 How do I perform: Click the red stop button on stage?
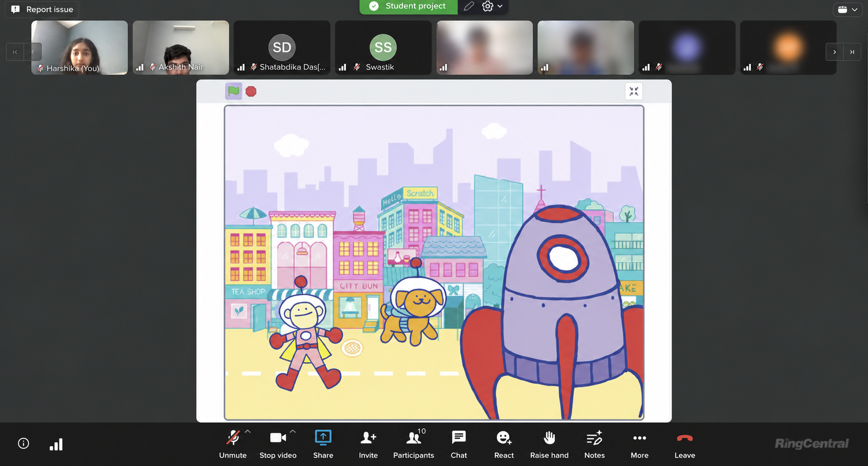click(251, 91)
